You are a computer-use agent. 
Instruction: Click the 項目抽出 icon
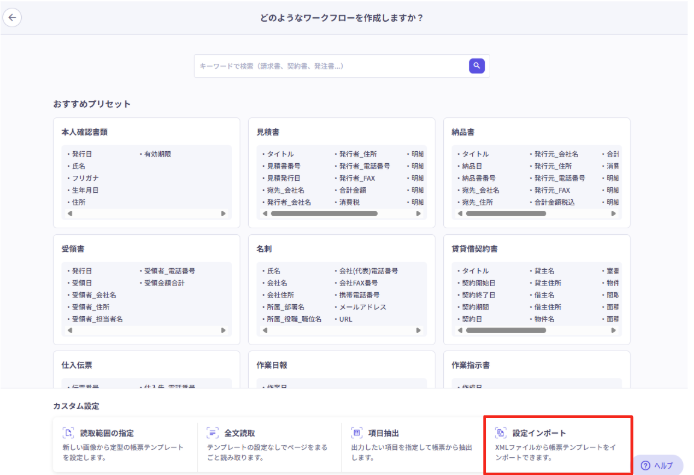click(356, 433)
